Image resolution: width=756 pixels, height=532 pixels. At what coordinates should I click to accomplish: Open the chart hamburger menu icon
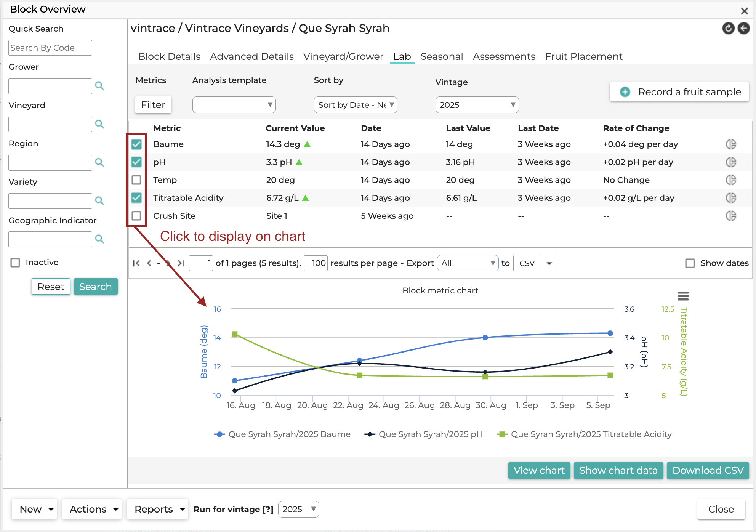(683, 296)
